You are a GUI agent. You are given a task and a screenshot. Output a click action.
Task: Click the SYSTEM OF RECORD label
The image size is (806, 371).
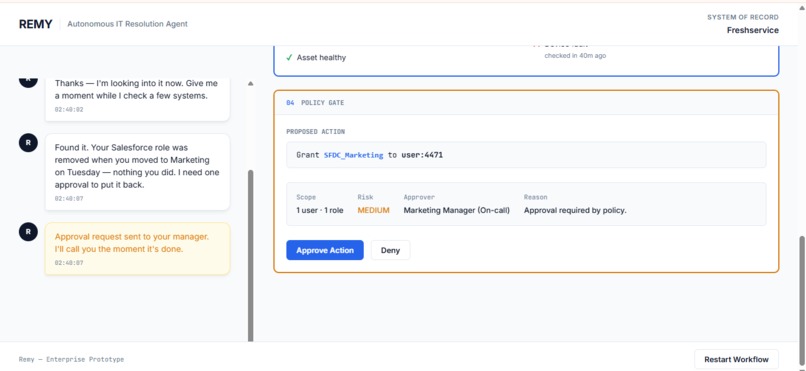tap(743, 17)
